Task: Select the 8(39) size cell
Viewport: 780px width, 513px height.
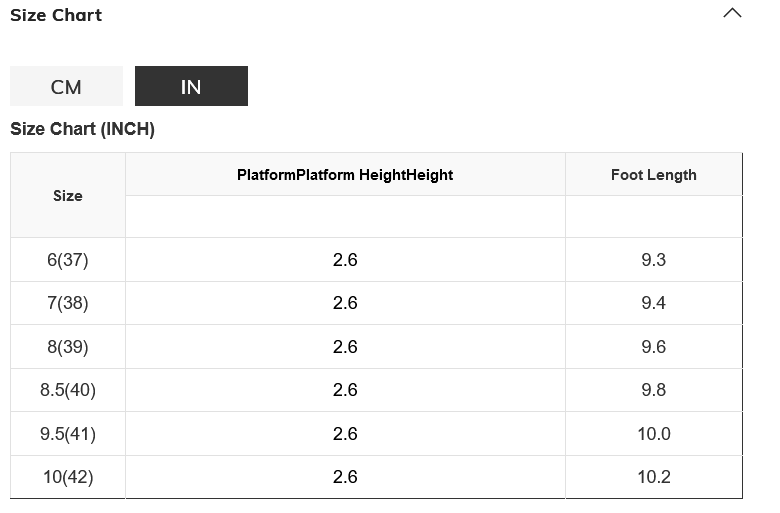Action: tap(68, 347)
